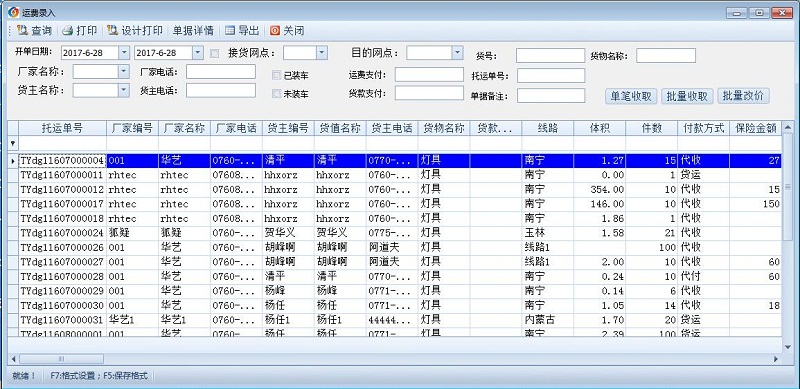800x389 pixels.
Task: Click the 单笔收取 button
Action: 631,96
